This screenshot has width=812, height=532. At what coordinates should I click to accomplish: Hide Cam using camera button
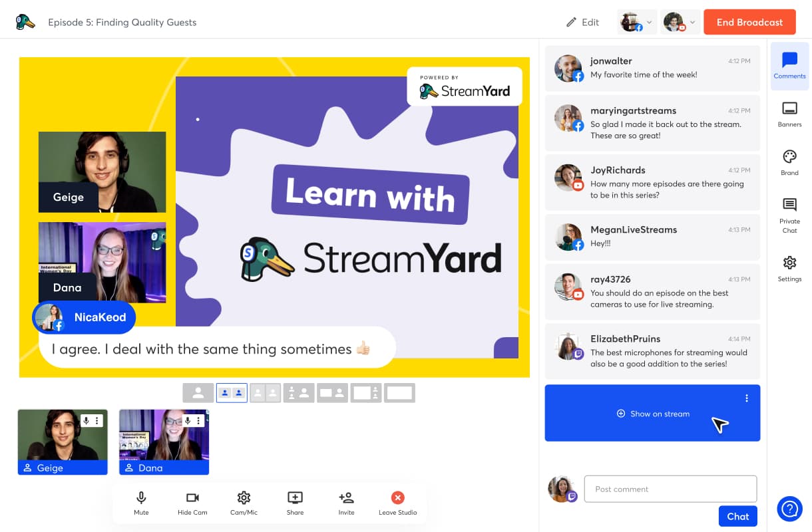(192, 503)
